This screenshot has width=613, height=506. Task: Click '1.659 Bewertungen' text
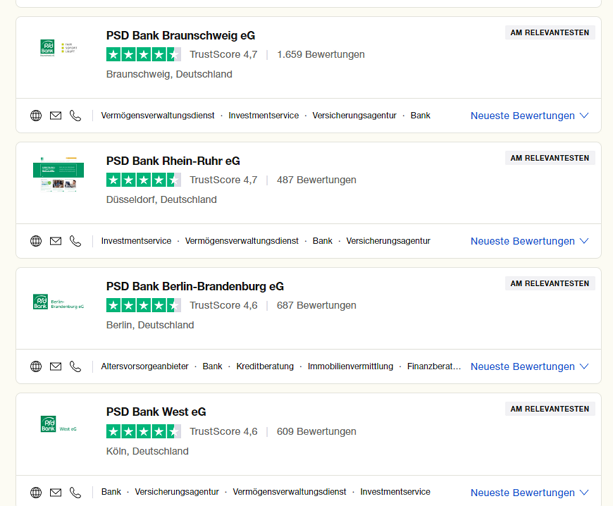(x=321, y=54)
